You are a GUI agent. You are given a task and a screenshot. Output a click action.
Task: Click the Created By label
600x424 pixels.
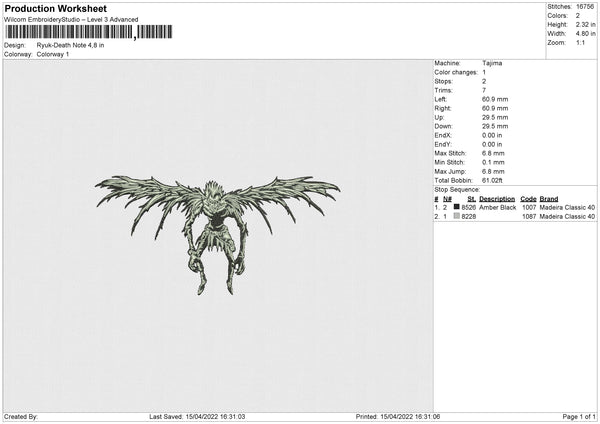click(21, 417)
